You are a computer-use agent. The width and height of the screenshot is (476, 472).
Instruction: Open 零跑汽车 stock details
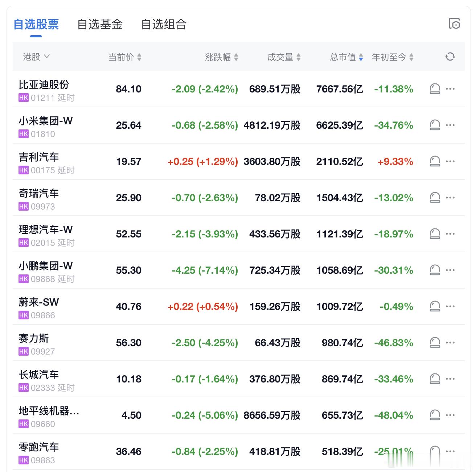coord(39,447)
